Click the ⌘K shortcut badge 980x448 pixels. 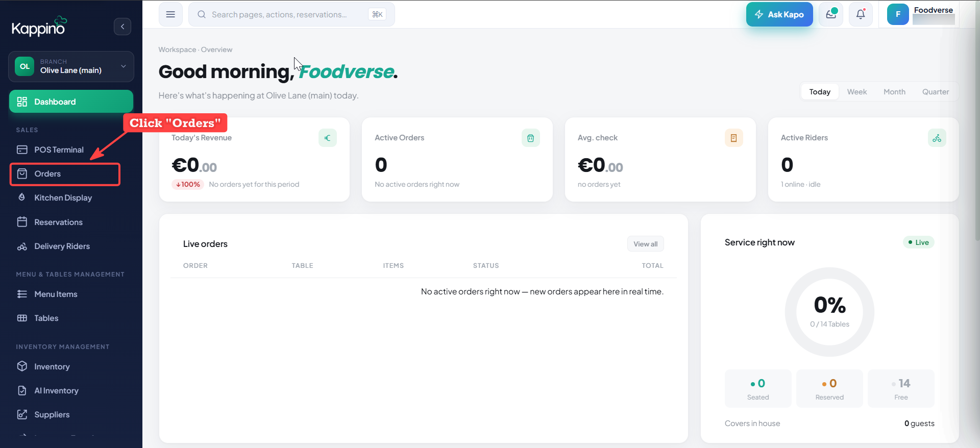(377, 14)
